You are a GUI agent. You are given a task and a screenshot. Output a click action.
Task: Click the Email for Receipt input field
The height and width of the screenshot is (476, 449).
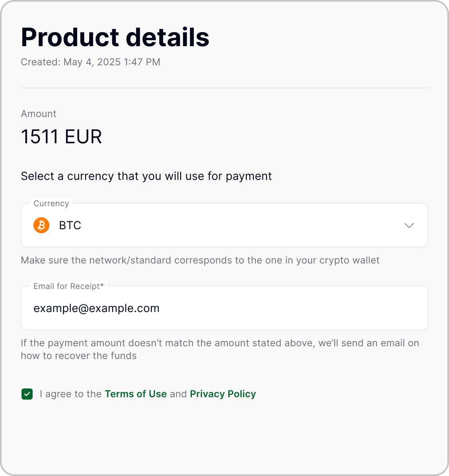[224, 308]
